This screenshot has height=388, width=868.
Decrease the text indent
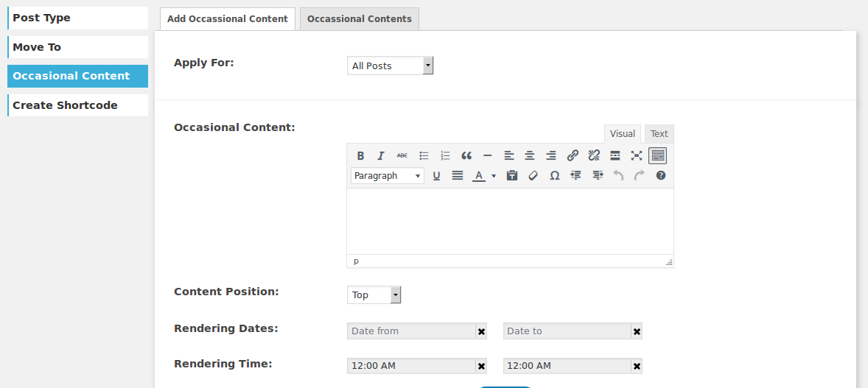[x=575, y=175]
